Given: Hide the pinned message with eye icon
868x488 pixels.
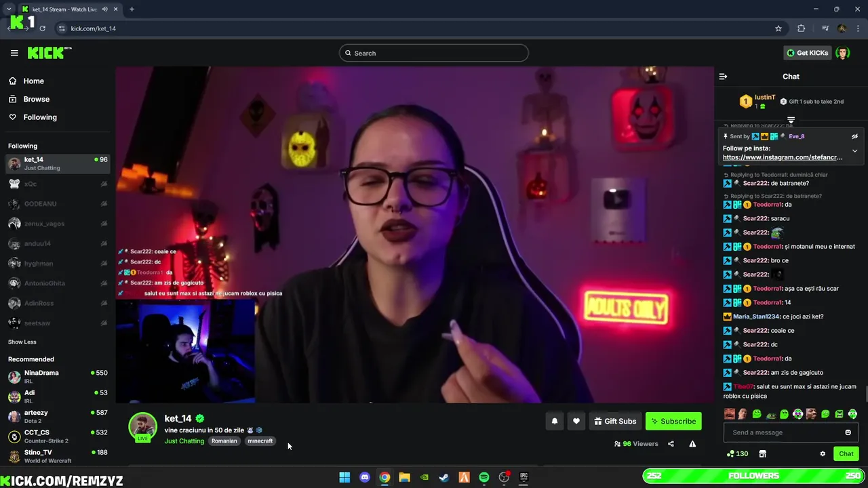Looking at the screenshot, I should 854,136.
